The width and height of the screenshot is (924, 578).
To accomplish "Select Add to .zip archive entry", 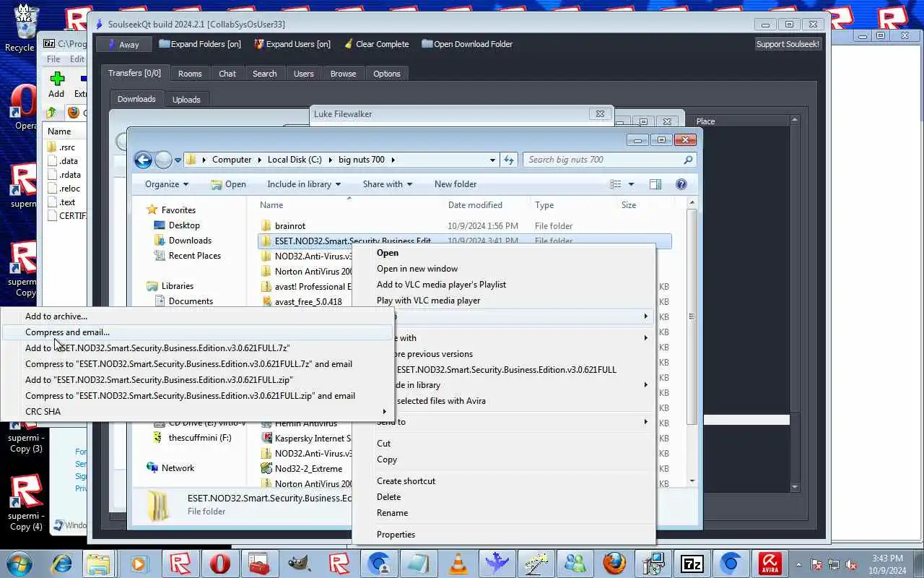I will pyautogui.click(x=198, y=380).
